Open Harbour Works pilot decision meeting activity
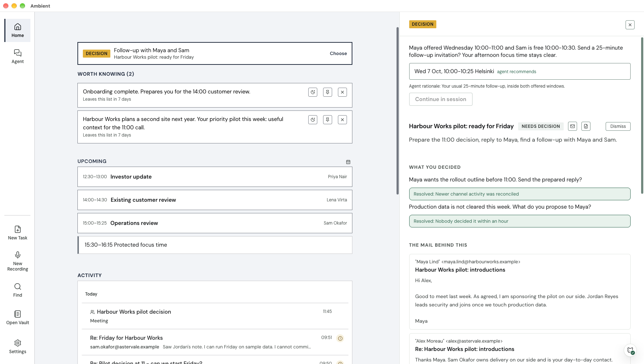Screen dimensions: 644x364 215,316
